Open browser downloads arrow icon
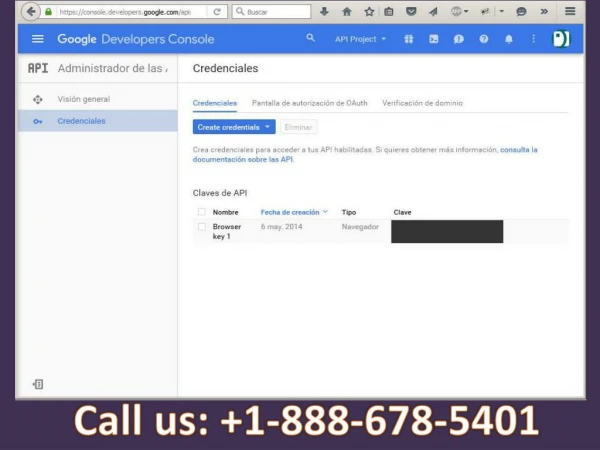 point(324,11)
